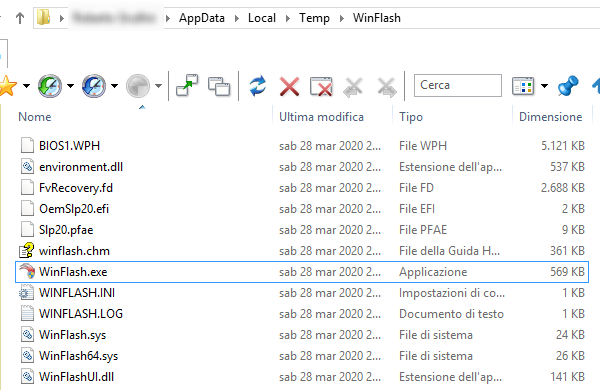600x390 pixels.
Task: Select the winflash.chm help file
Action: pos(302,251)
